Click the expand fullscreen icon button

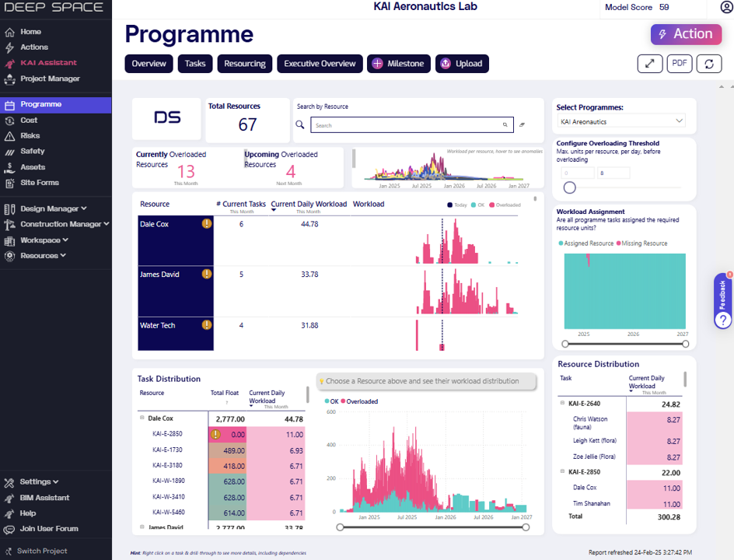(650, 64)
